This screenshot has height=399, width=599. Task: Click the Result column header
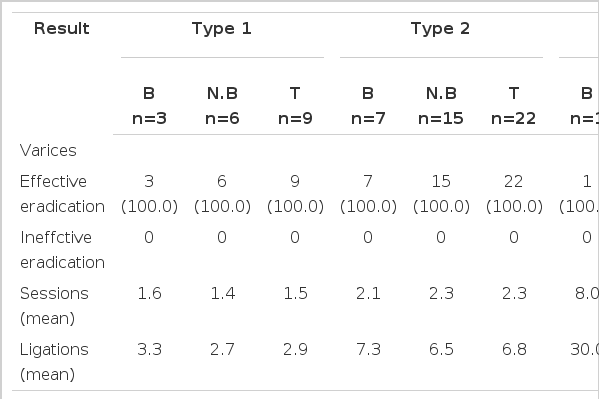[x=62, y=29]
